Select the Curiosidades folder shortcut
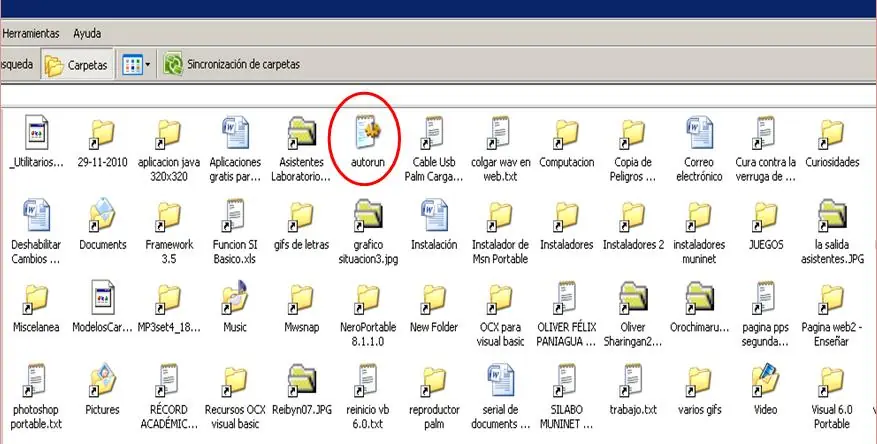 832,134
